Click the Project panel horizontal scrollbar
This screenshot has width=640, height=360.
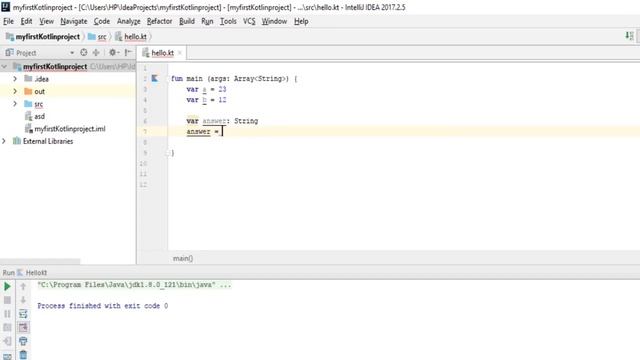[x=40, y=261]
